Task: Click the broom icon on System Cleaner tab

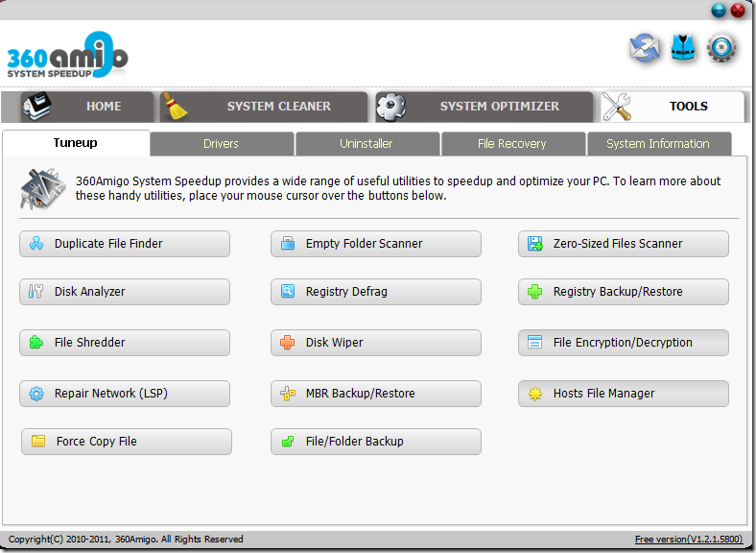Action: (x=174, y=106)
